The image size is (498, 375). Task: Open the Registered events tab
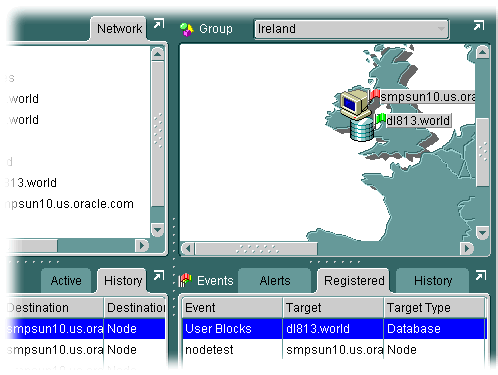coord(354,281)
